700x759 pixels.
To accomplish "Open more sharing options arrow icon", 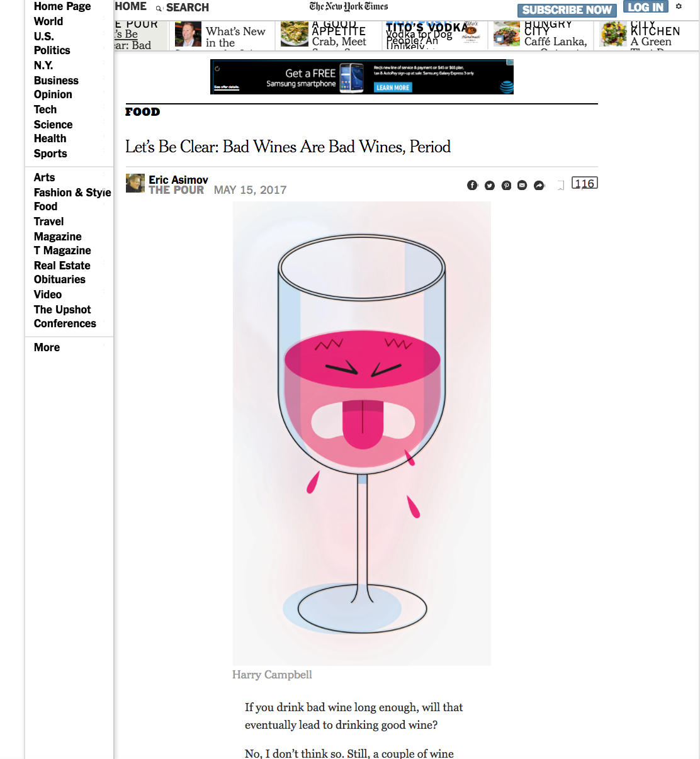I will 539,185.
